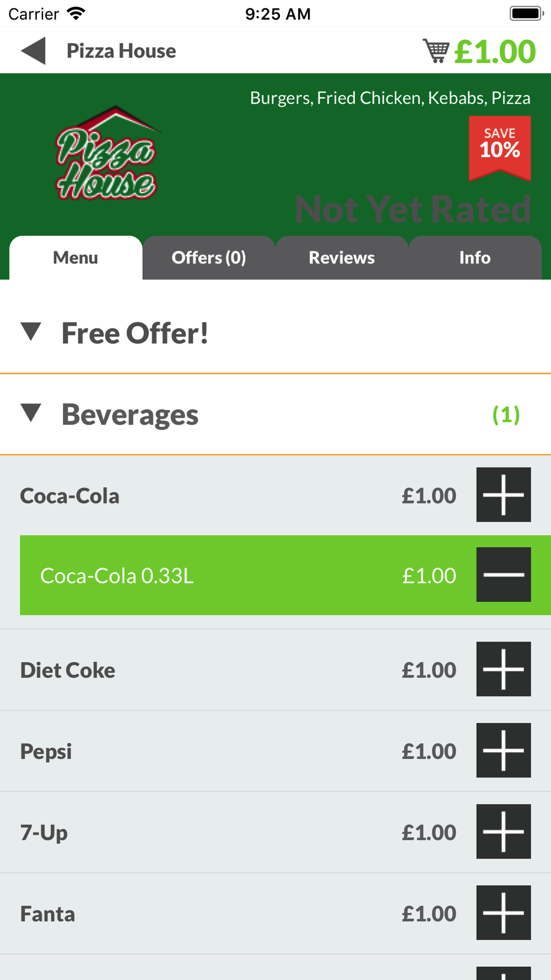551x980 pixels.
Task: Add Pepsi with plus button
Action: coord(503,750)
